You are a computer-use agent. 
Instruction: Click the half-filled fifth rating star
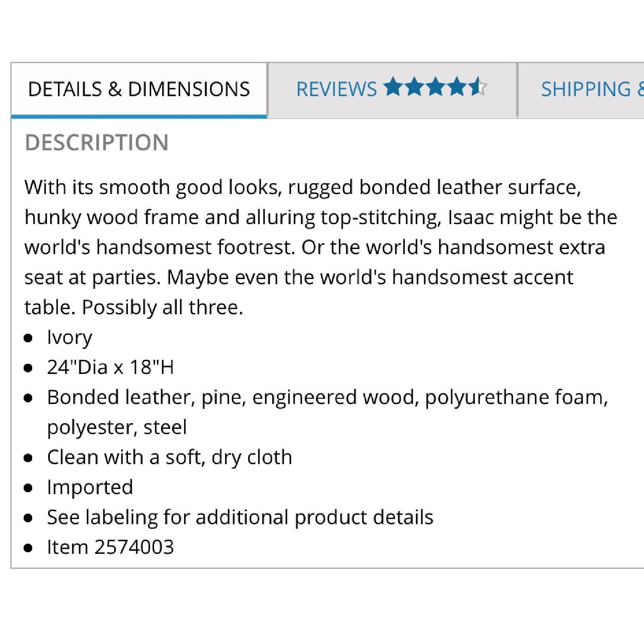pyautogui.click(x=478, y=87)
